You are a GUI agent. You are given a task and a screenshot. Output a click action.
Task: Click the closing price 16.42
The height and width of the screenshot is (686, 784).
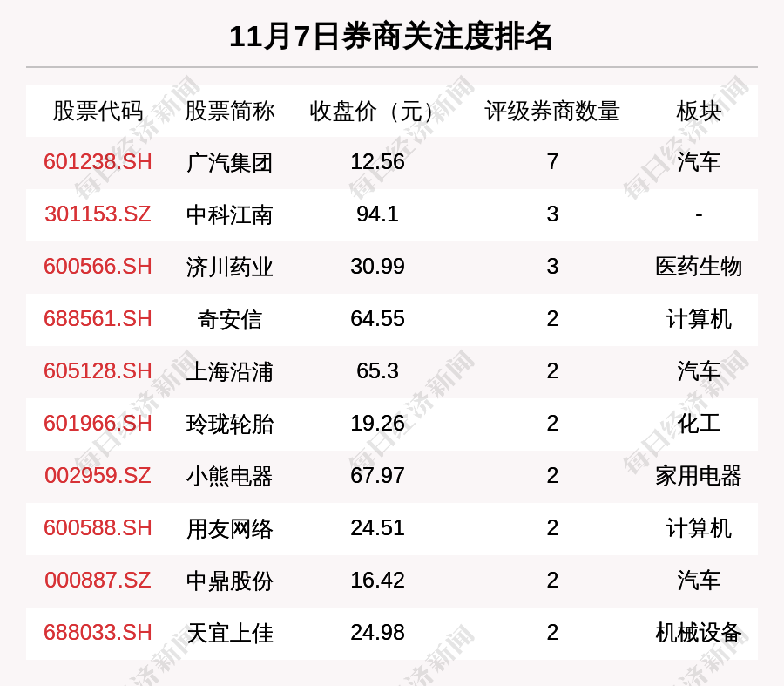pos(377,580)
